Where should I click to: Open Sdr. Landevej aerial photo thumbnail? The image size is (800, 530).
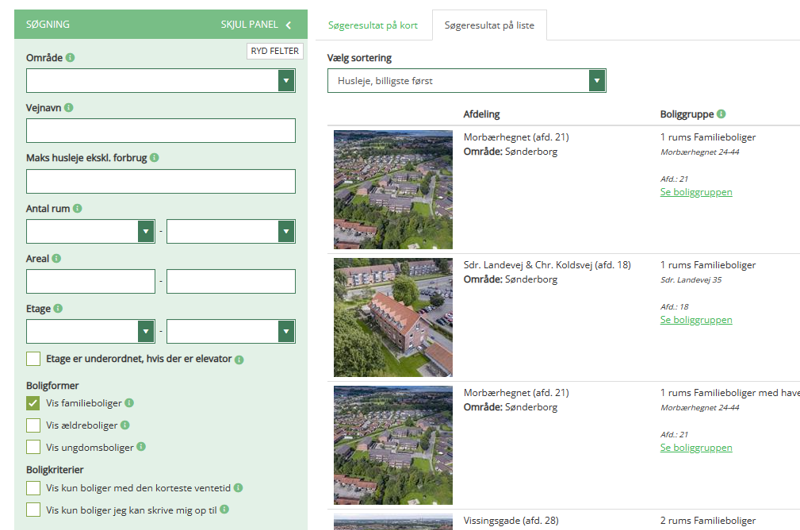tap(393, 317)
